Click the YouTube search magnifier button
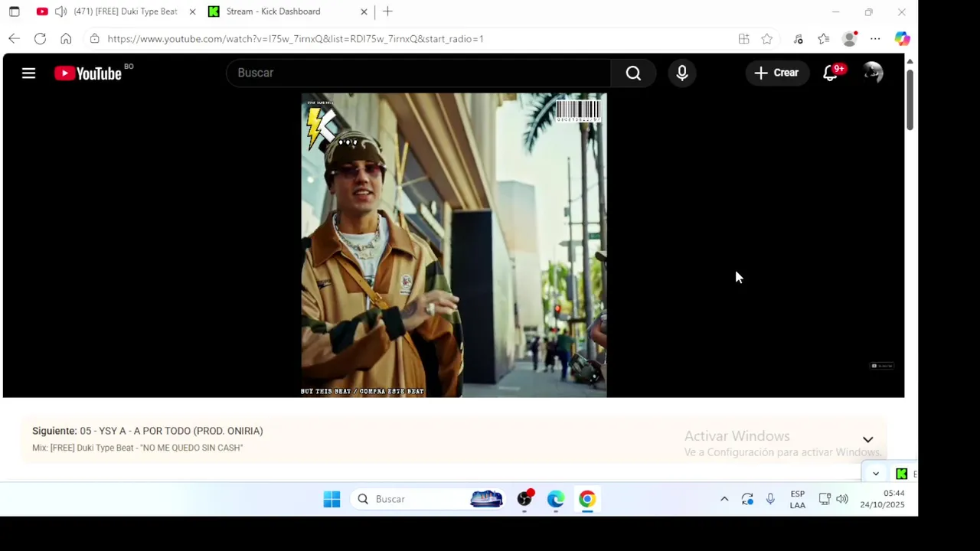Screen dimensions: 980x551 click(633, 73)
